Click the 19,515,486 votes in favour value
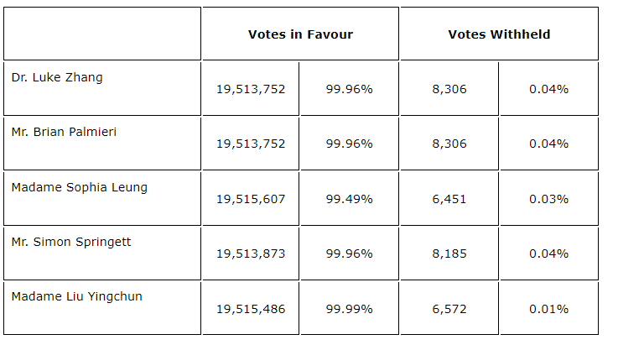 251,309
